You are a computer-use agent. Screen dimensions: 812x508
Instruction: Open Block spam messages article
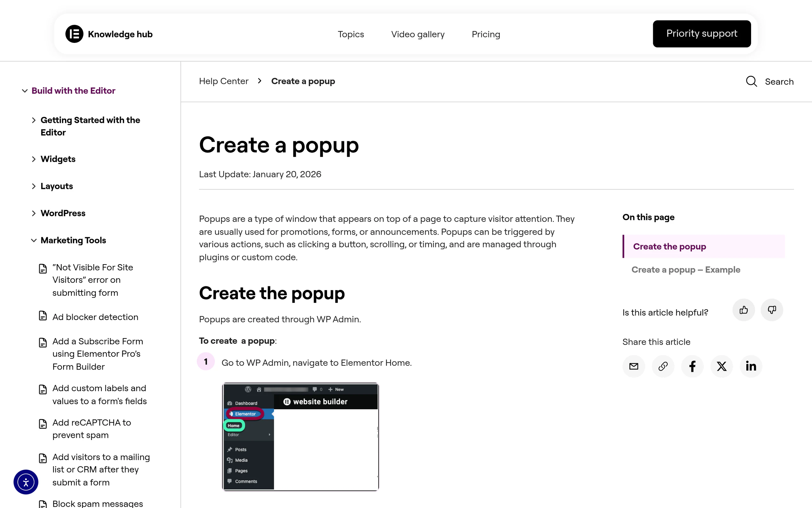pyautogui.click(x=98, y=503)
